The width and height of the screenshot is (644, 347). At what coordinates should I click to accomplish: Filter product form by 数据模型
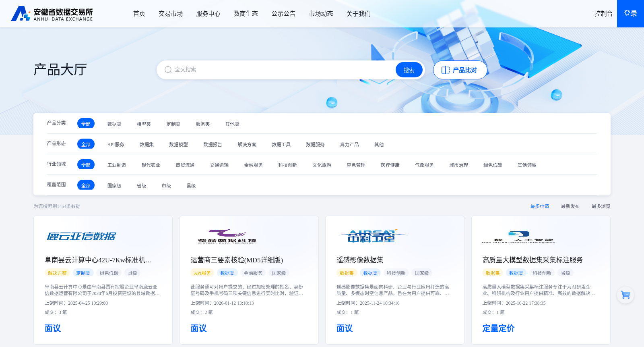178,145
